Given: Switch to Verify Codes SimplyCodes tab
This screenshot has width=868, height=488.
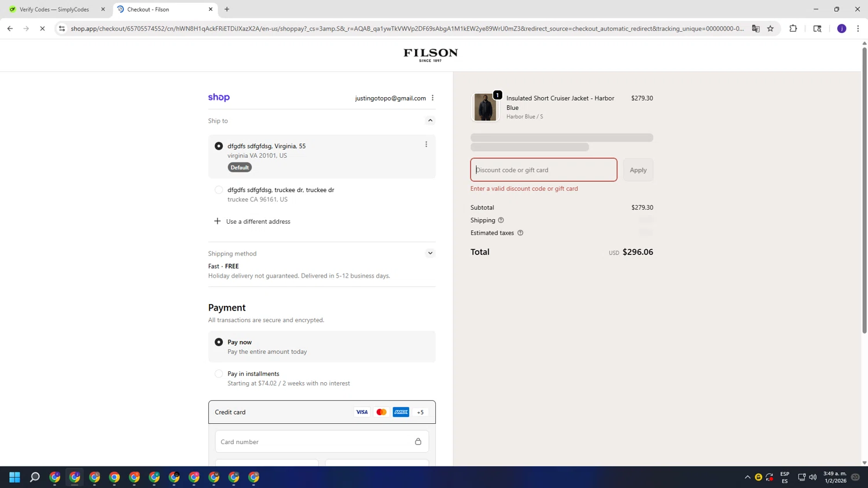Looking at the screenshot, I should click(54, 9).
